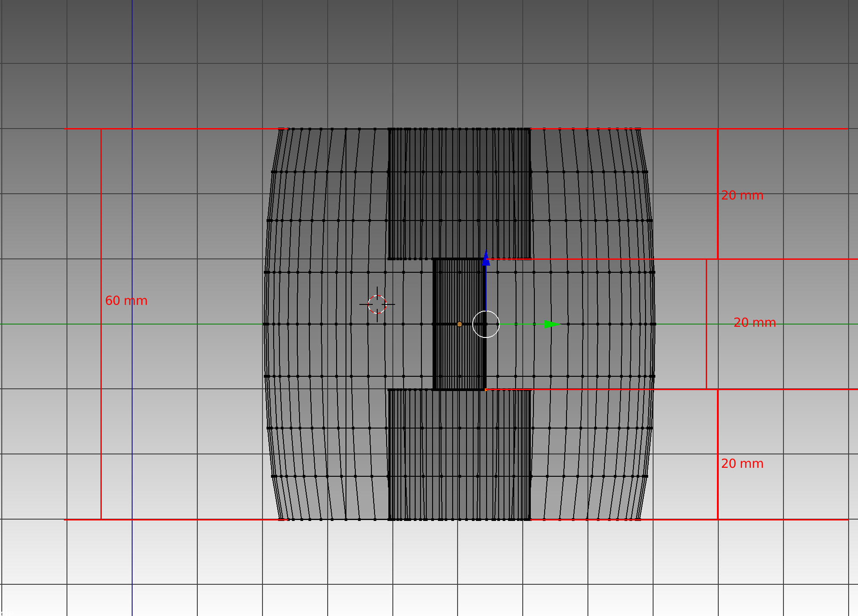Grab the blue Z-axis manipulator arrow

pyautogui.click(x=486, y=258)
